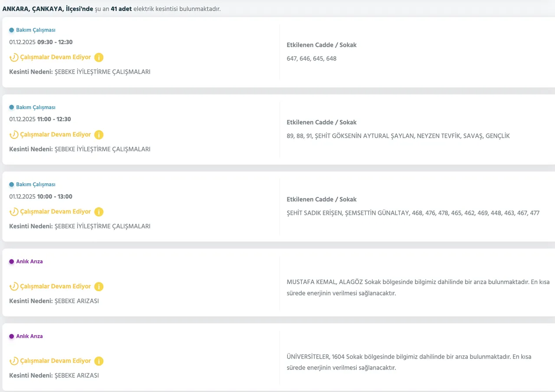Image resolution: width=555 pixels, height=392 pixels.
Task: Click clock icon in the 09:30 - 12:30 card
Action: pos(14,58)
